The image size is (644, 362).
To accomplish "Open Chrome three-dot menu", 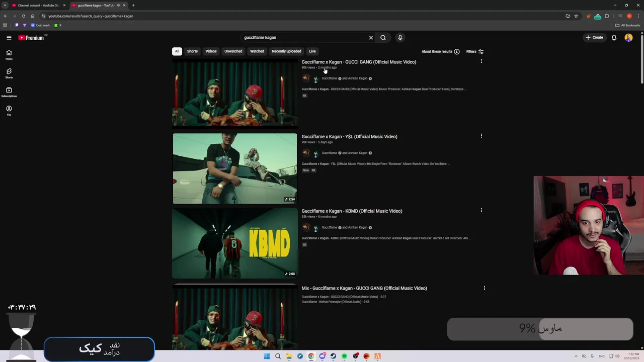I will click(638, 16).
